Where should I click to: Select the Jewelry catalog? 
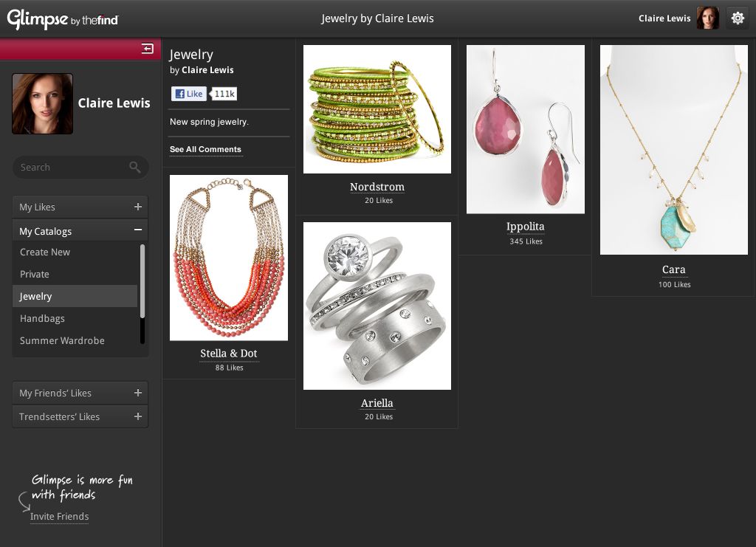75,296
